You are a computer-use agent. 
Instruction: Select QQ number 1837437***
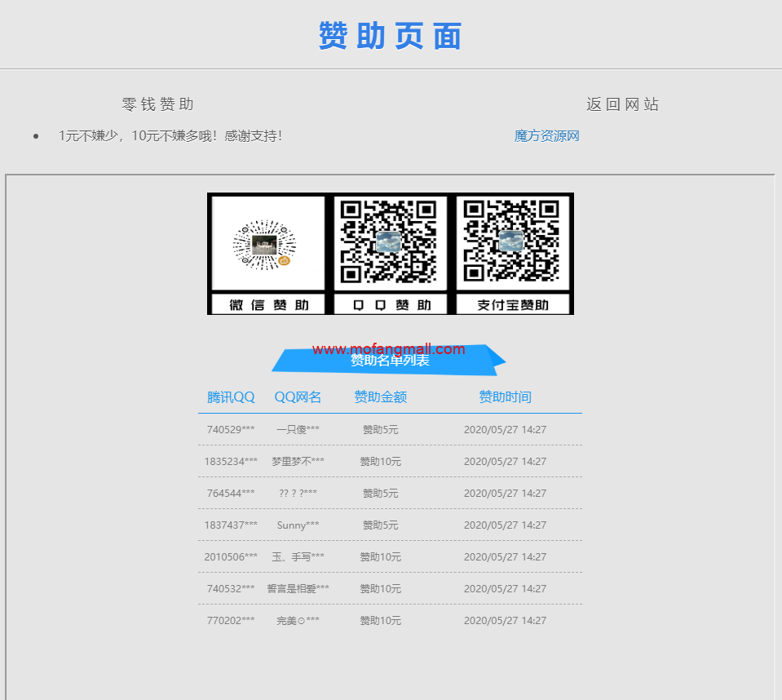coord(231,525)
